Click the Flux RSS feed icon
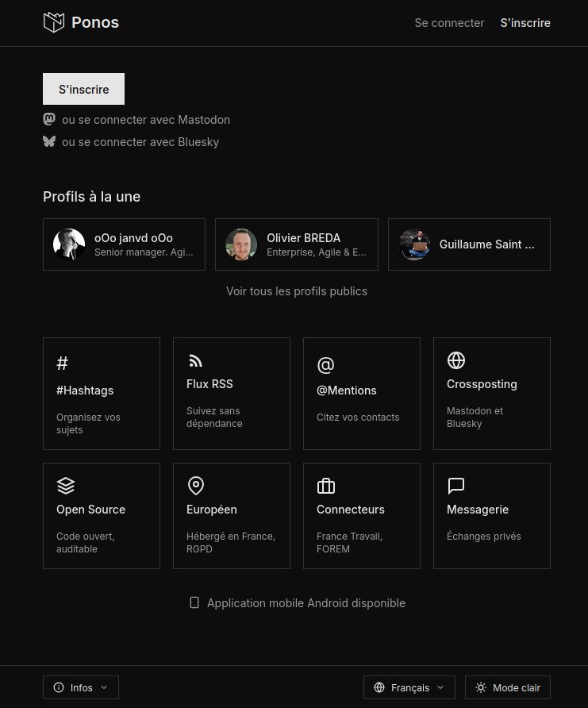 pos(195,361)
